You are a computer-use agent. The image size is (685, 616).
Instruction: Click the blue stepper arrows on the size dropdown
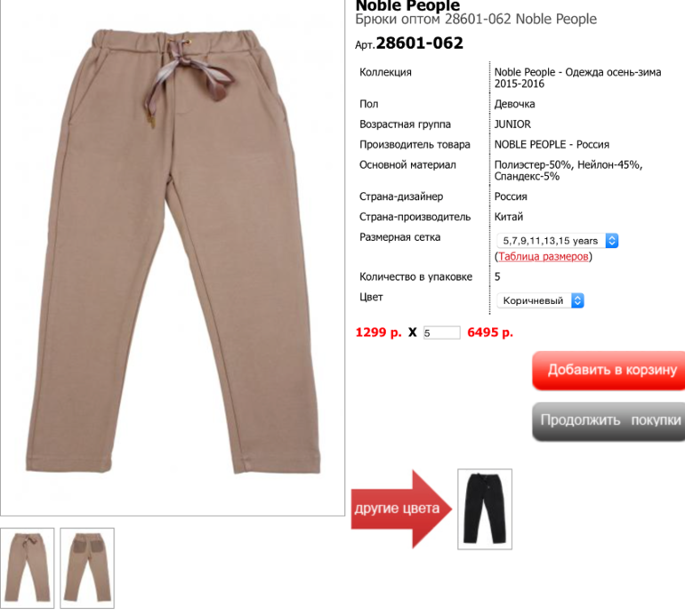click(x=612, y=241)
